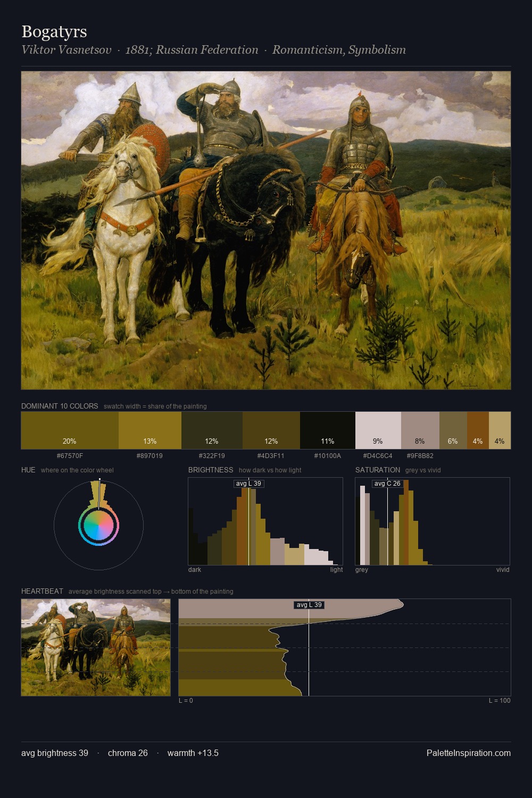Viewport: 532px width, 798px height.
Task: Click the rainbow hue color wheel
Action: tap(98, 526)
